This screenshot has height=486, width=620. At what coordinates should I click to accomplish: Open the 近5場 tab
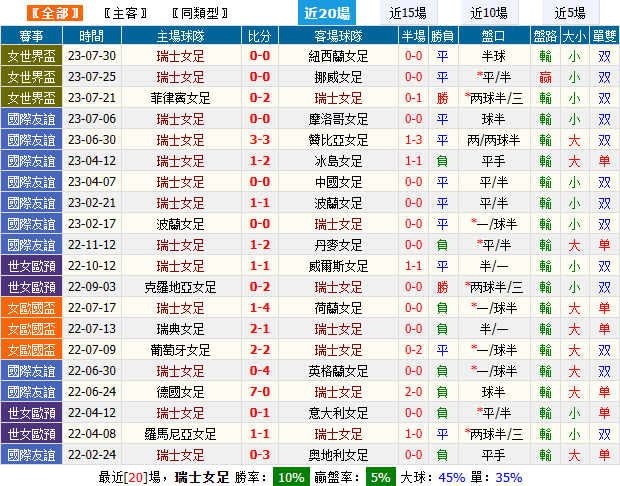(571, 13)
